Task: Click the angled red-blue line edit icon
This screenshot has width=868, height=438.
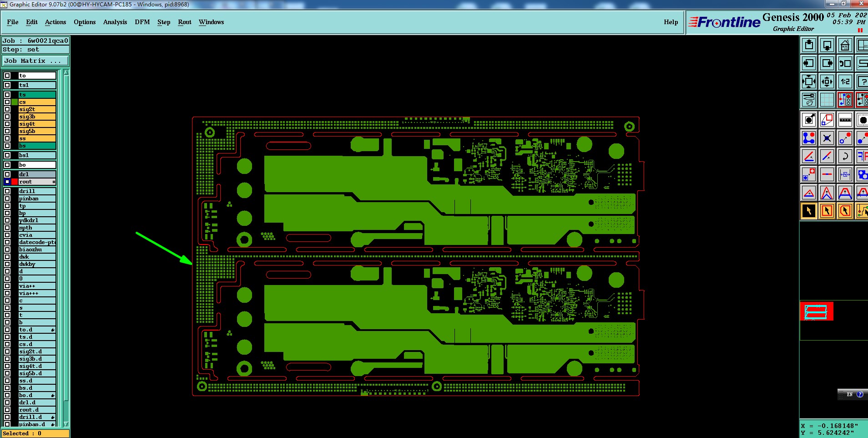Action: pyautogui.click(x=808, y=156)
